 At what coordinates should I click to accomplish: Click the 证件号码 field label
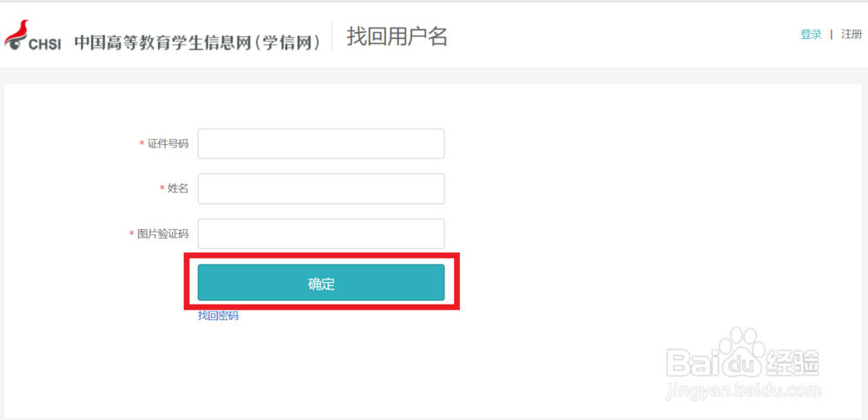(x=168, y=144)
